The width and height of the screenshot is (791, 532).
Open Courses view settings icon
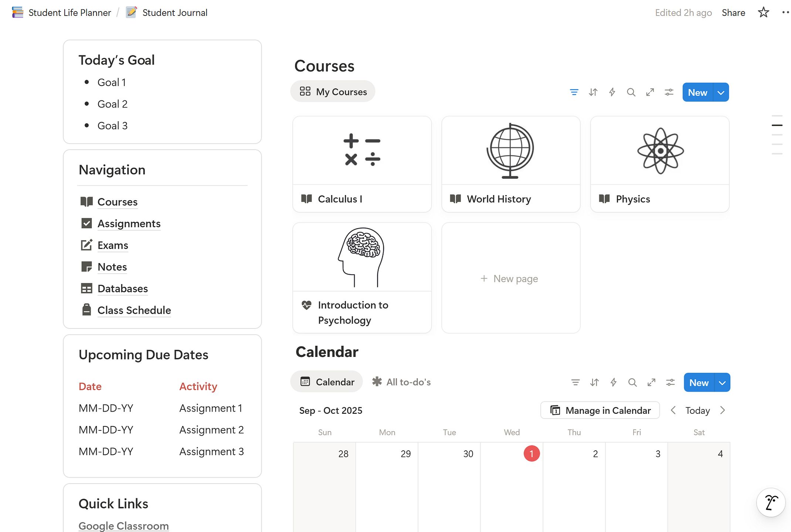pos(669,92)
